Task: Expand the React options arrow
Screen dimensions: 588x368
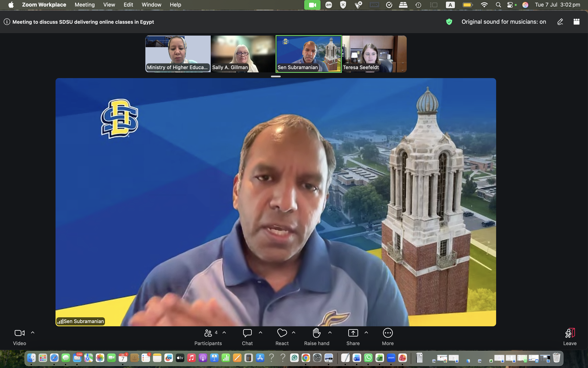Action: pos(294,332)
